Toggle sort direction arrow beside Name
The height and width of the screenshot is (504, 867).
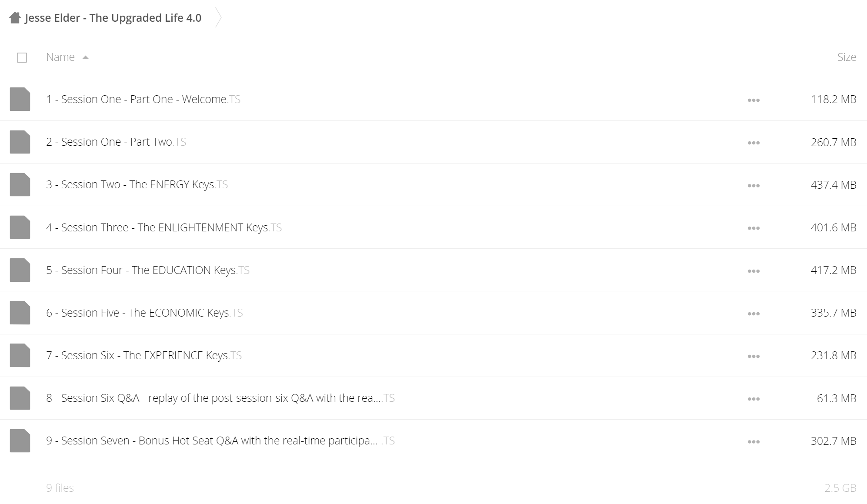(86, 57)
